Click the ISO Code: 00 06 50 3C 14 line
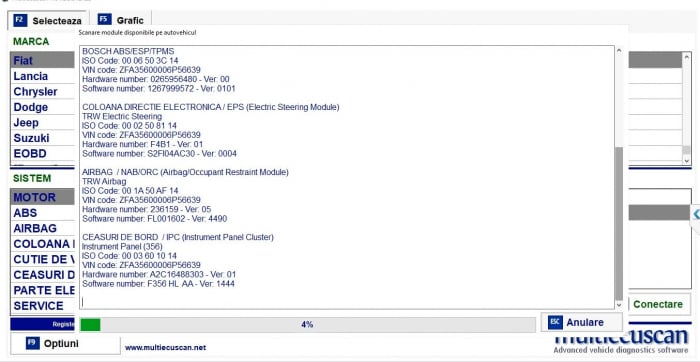The height and width of the screenshot is (362, 700). tap(130, 61)
